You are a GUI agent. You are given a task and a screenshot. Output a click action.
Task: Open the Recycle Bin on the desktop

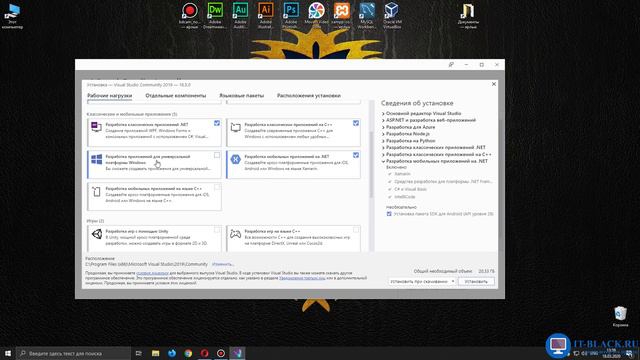click(620, 316)
